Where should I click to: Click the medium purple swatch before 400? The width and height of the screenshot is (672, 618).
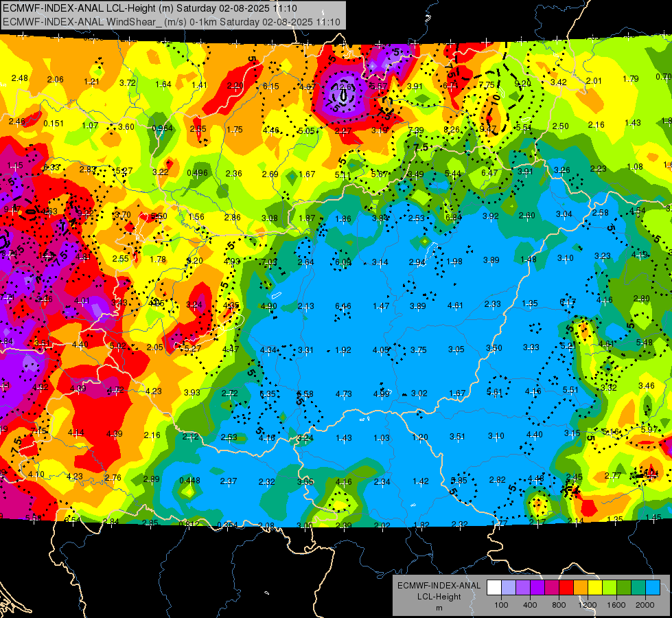pyautogui.click(x=523, y=588)
